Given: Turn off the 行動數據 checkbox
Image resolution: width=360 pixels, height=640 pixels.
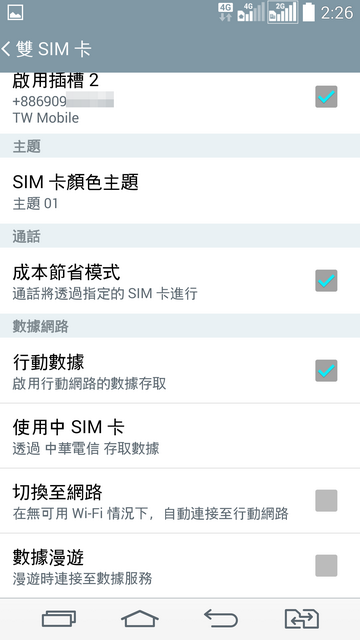Looking at the screenshot, I should [x=326, y=371].
